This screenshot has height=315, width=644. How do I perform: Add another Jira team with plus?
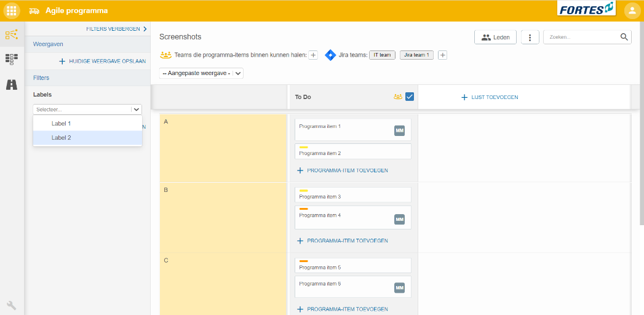point(442,55)
